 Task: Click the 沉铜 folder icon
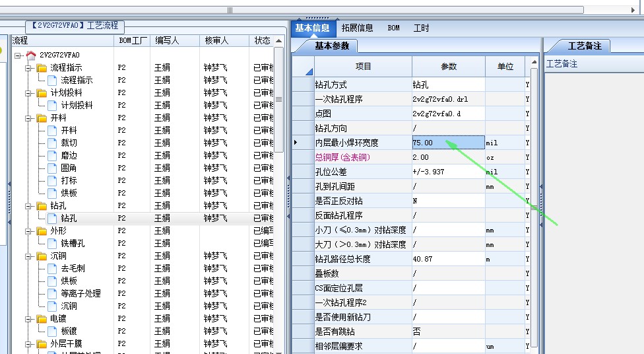(x=42, y=256)
